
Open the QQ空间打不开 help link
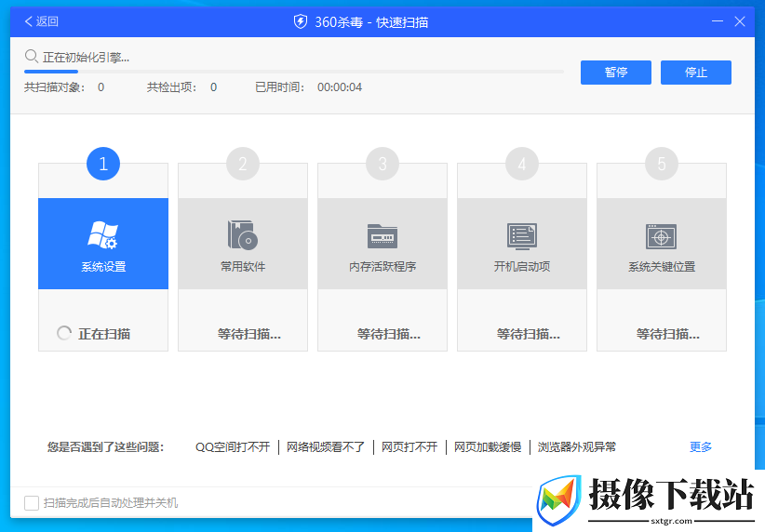click(x=233, y=447)
